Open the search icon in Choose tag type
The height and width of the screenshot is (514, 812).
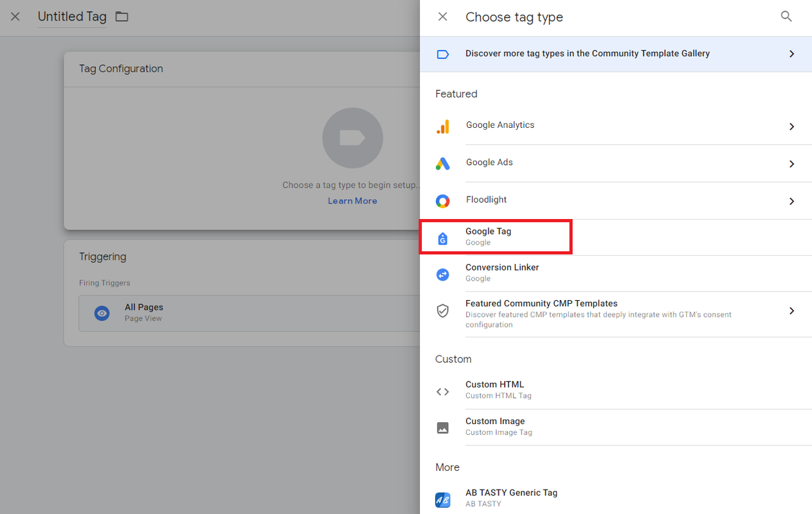pos(786,17)
